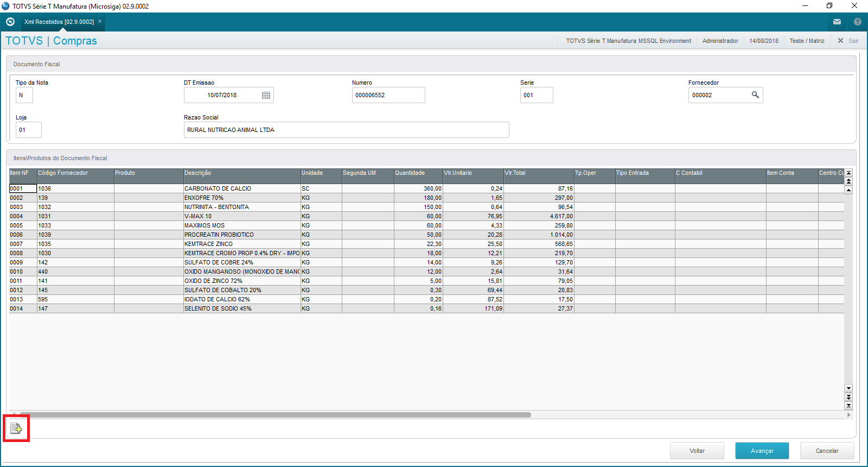Open the mail envelope icon in header

click(837, 22)
